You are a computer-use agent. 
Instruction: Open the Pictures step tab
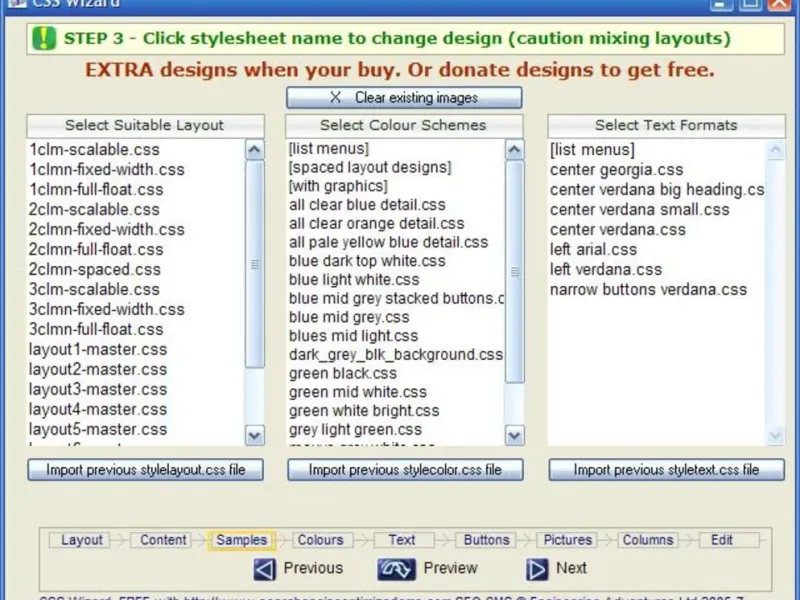567,540
